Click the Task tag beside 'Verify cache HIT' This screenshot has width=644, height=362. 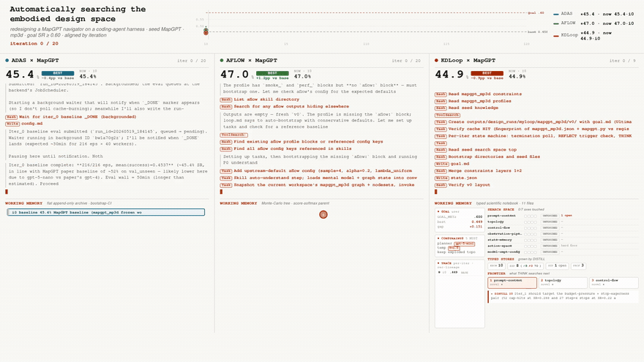coord(441,129)
